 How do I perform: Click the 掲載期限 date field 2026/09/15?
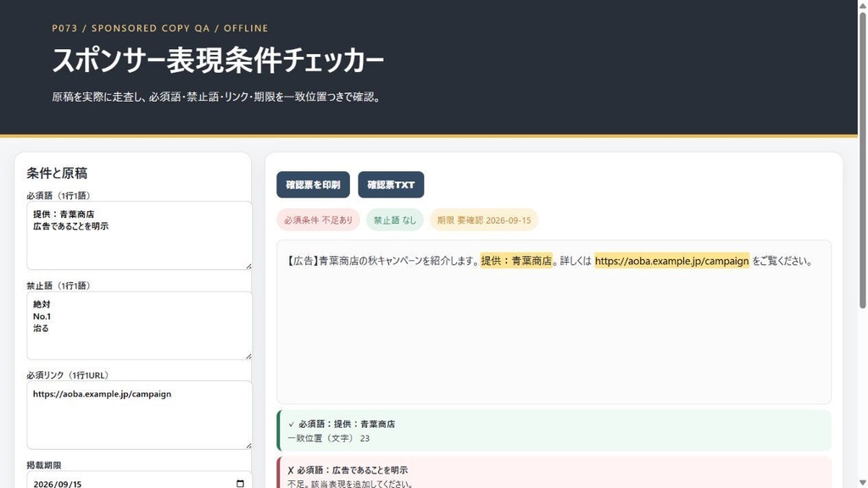(x=140, y=480)
